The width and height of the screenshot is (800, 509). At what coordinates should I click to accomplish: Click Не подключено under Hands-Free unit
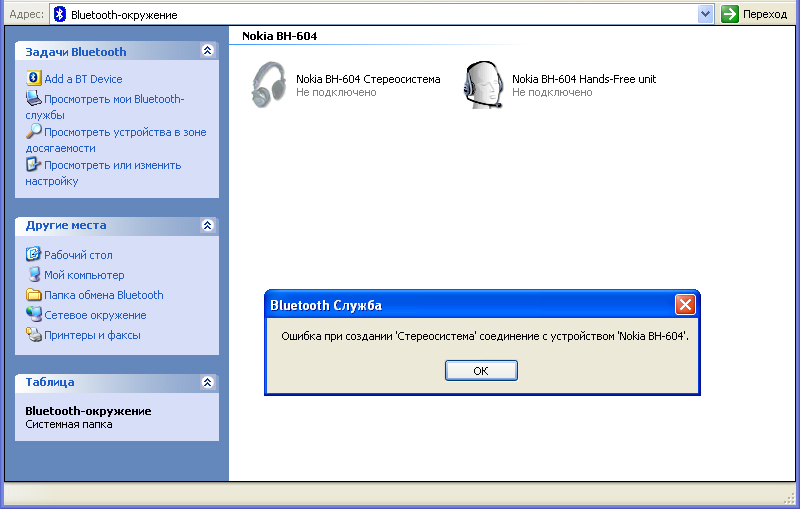pyautogui.click(x=552, y=92)
